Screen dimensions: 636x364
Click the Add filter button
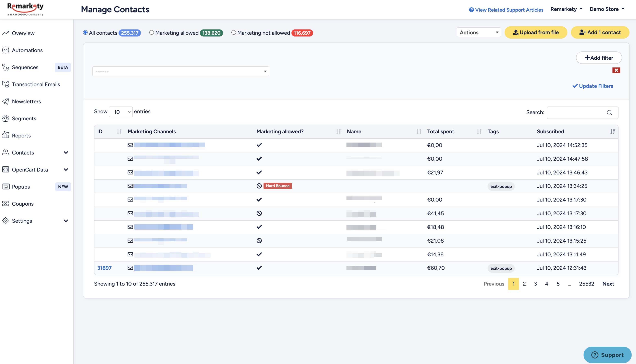click(599, 58)
